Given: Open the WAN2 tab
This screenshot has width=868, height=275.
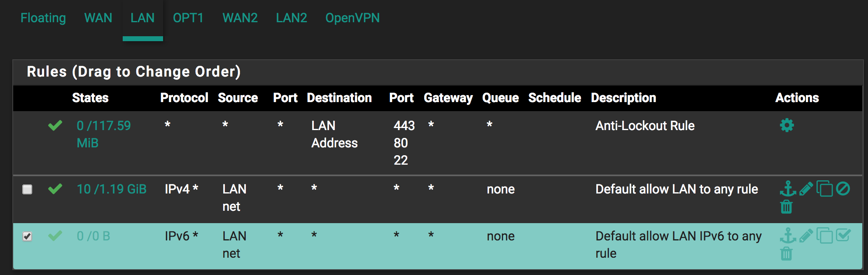Looking at the screenshot, I should tap(240, 18).
